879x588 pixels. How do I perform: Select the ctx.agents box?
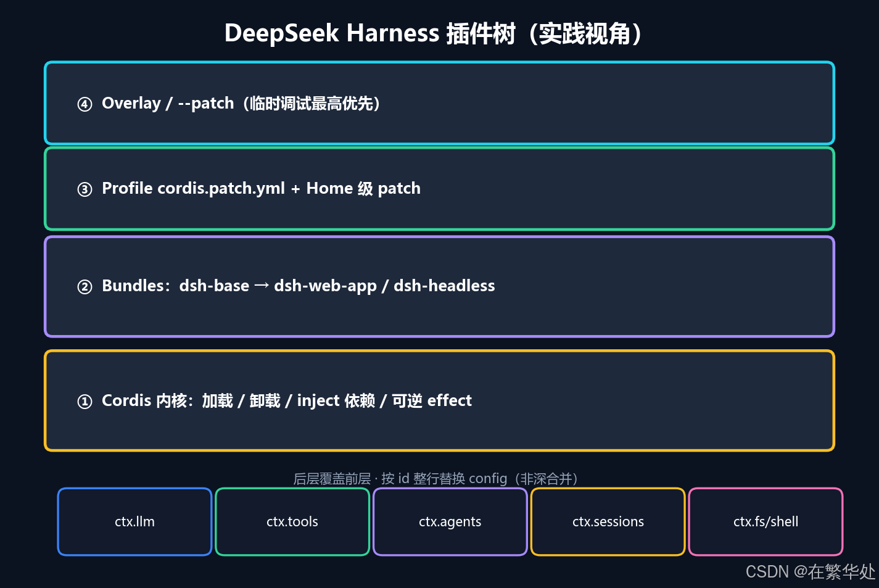450,521
